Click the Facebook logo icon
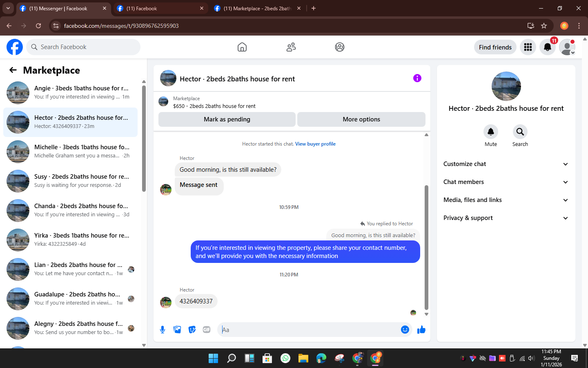The height and width of the screenshot is (368, 588). click(15, 47)
